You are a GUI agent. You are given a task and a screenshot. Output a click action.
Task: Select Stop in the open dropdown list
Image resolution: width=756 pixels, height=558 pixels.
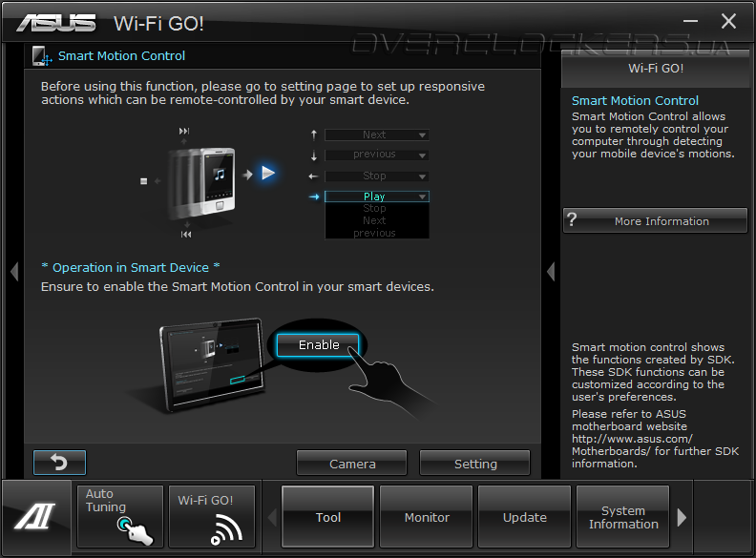pyautogui.click(x=374, y=208)
